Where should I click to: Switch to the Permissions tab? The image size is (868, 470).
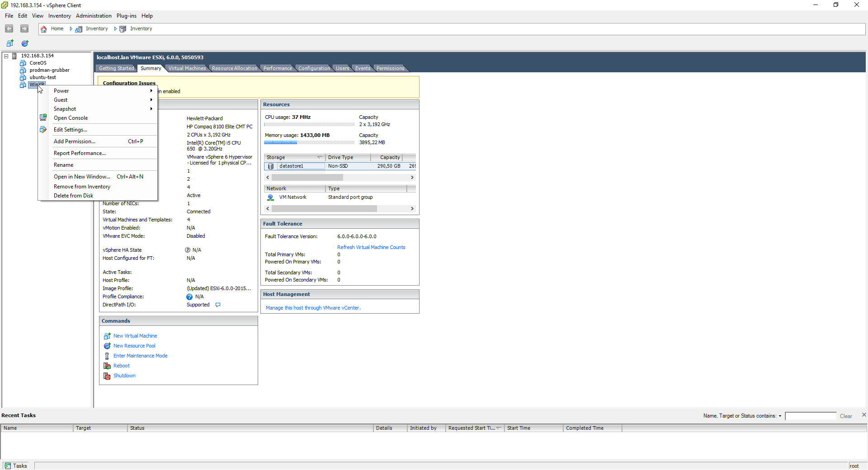pos(390,68)
